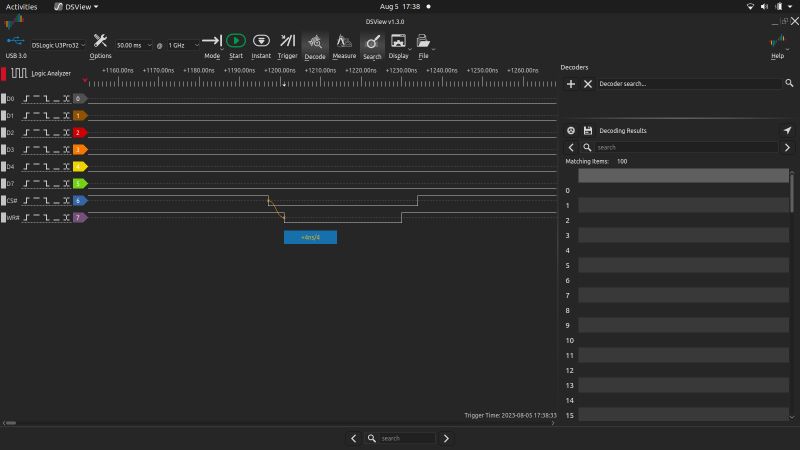Click the navigate-to arrow in Decoding Results
This screenshot has width=800, height=450.
787,131
